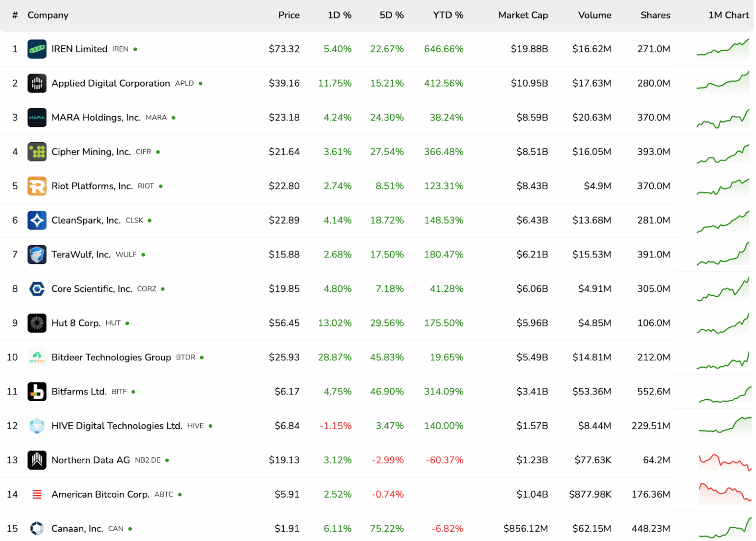Click the Riot Platforms orange logo
Screen dimensions: 756x541
click(37, 186)
